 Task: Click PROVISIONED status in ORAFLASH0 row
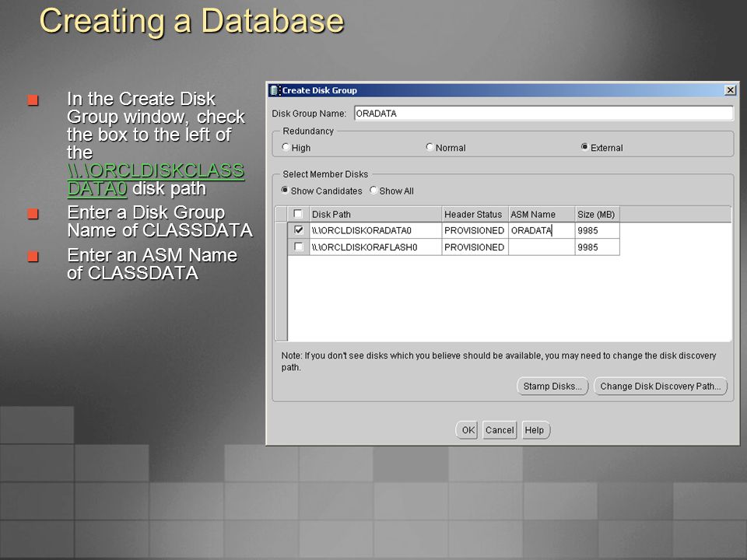point(475,247)
